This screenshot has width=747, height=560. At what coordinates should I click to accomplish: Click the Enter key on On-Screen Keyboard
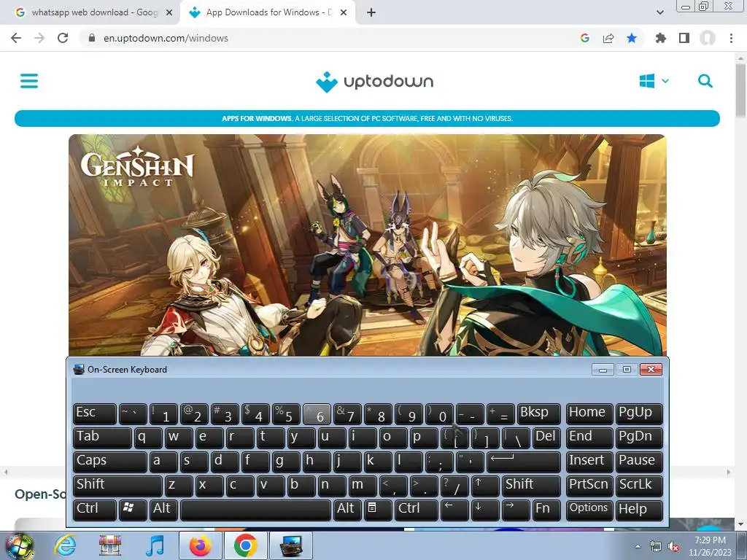click(524, 462)
